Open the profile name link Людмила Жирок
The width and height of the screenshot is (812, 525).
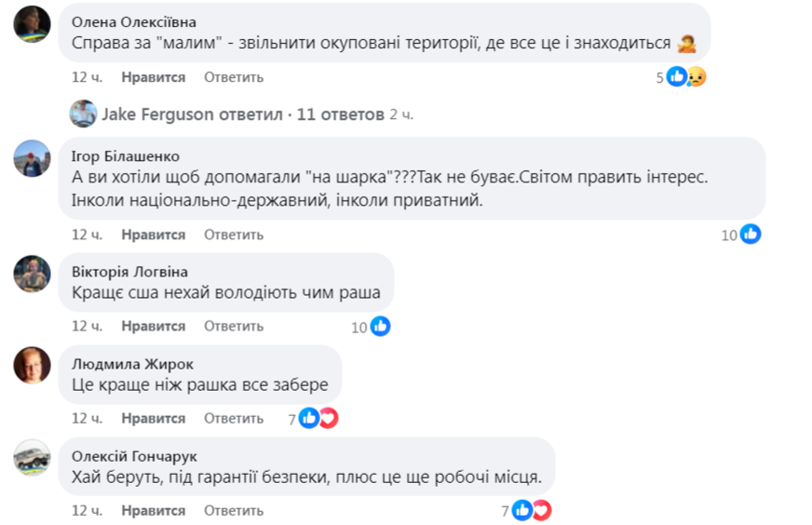click(132, 364)
